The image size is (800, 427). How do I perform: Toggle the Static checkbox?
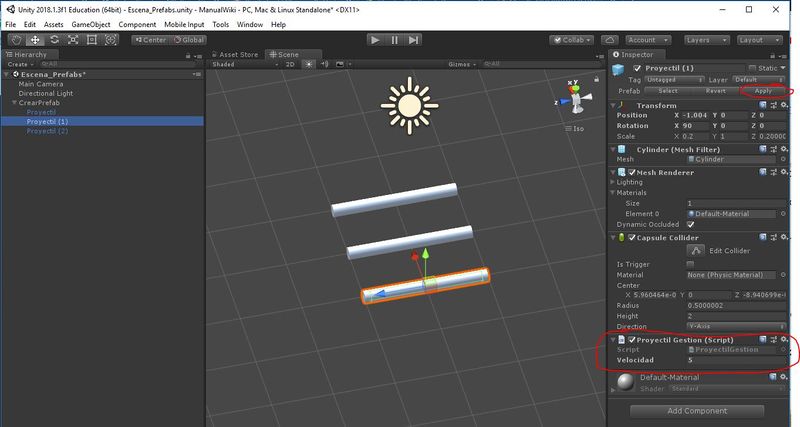(x=753, y=68)
